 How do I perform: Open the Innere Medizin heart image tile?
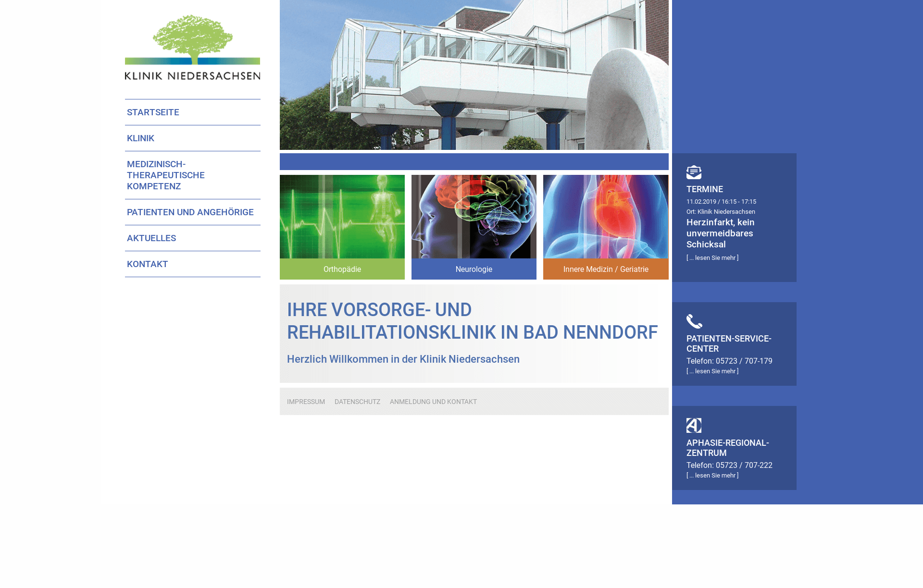tap(606, 217)
